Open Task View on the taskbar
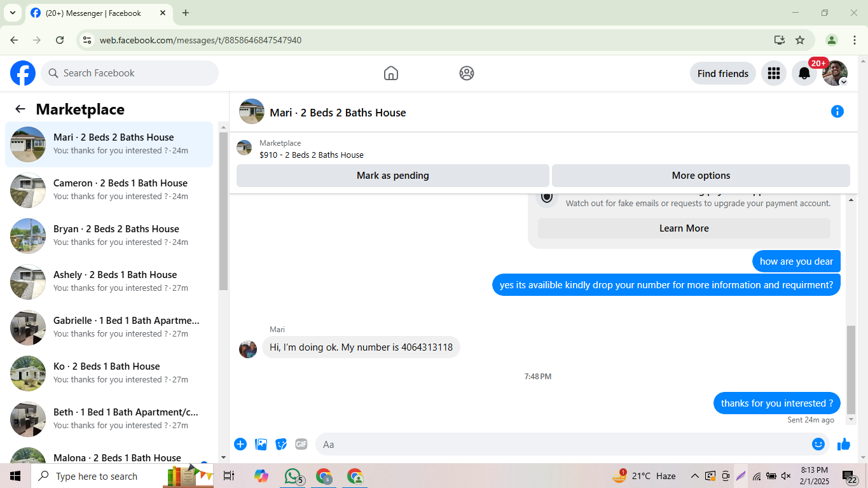Image resolution: width=868 pixels, height=488 pixels. [x=229, y=476]
